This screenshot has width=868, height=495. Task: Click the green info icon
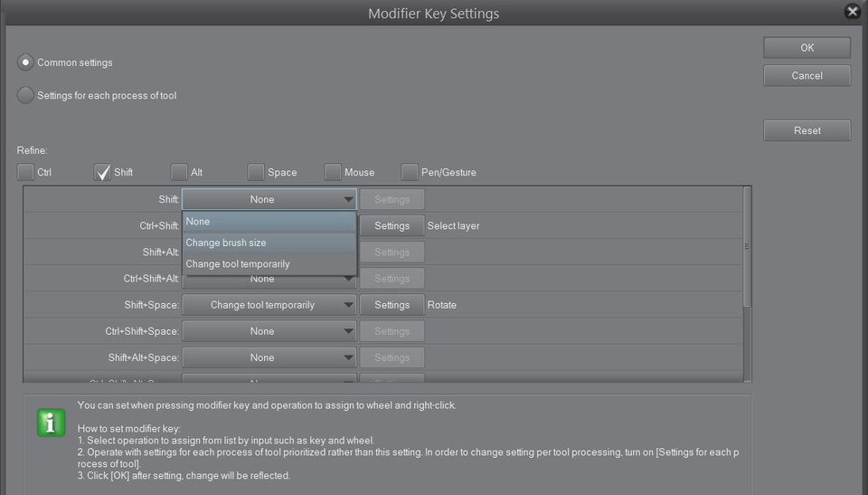[x=51, y=422]
